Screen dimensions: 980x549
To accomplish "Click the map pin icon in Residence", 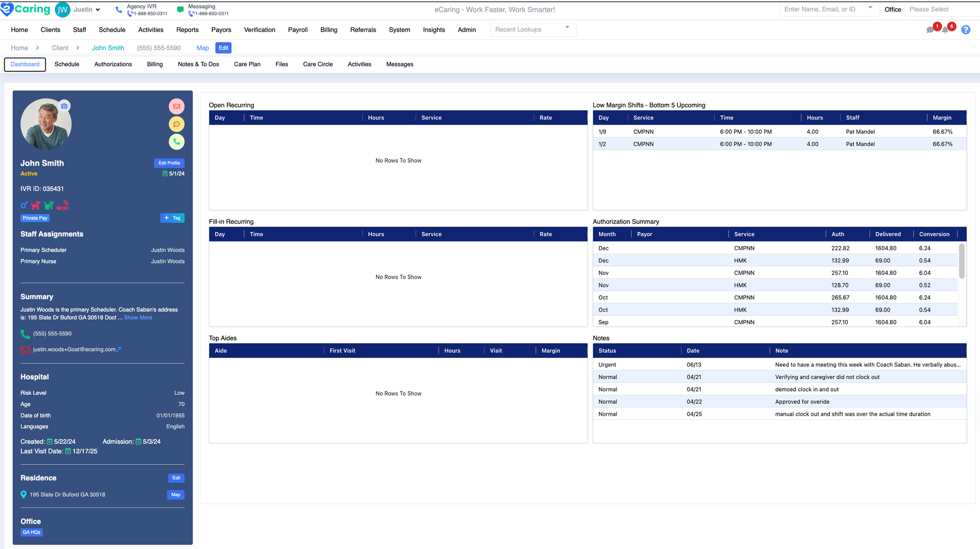I will pyautogui.click(x=23, y=494).
